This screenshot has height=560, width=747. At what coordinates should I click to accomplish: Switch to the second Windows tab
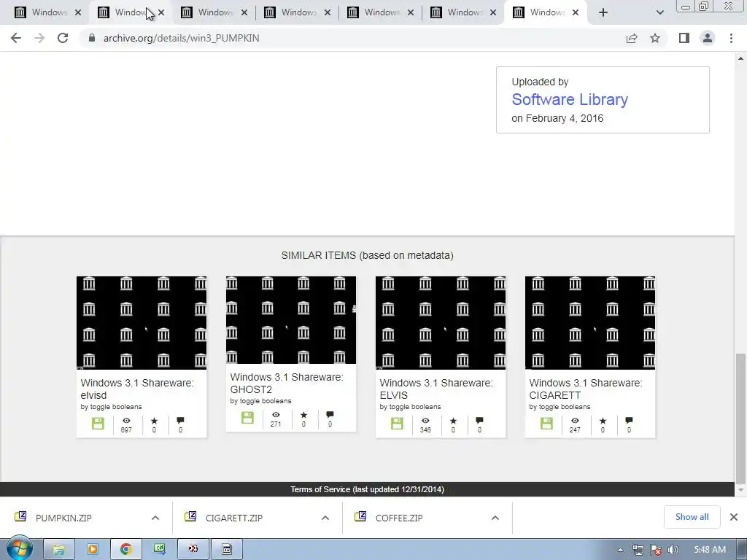(x=124, y=12)
